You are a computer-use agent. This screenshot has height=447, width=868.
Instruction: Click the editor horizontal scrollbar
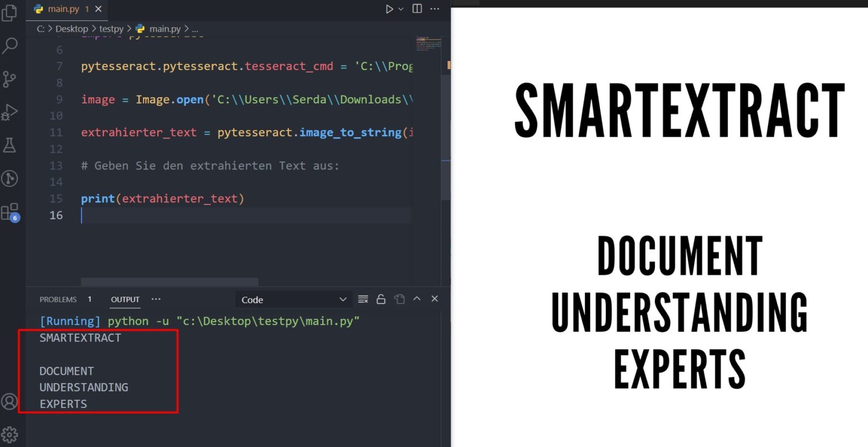click(169, 282)
